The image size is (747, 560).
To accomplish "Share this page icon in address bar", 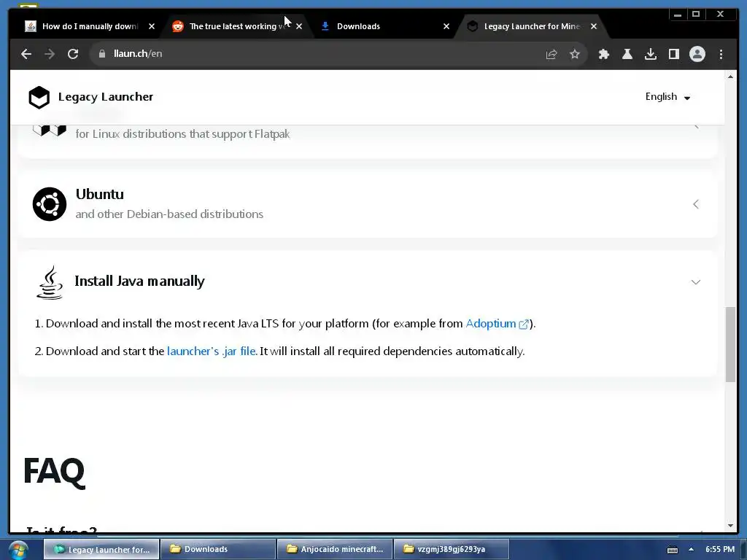I will (x=551, y=54).
